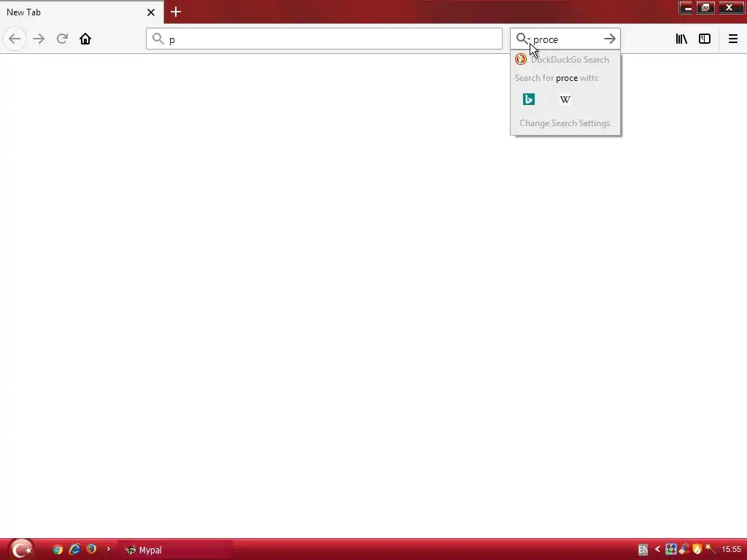
Task: Close the New Tab tab
Action: pos(150,12)
